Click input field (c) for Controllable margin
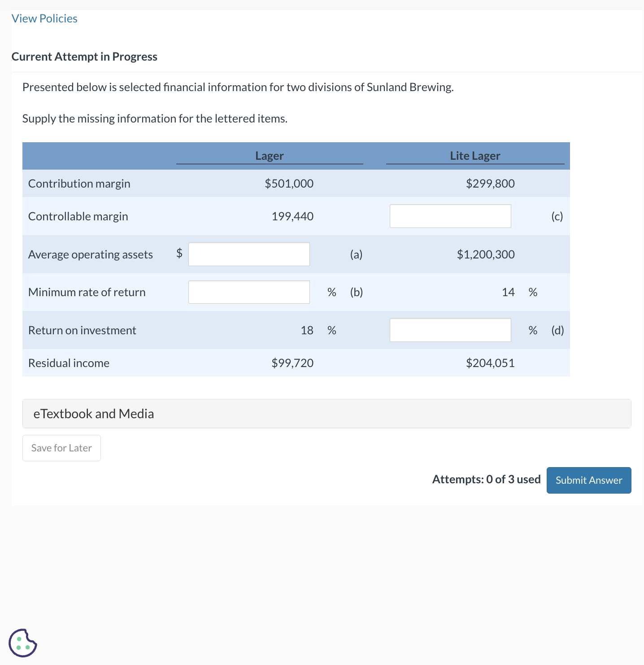The image size is (644, 665). coord(450,216)
